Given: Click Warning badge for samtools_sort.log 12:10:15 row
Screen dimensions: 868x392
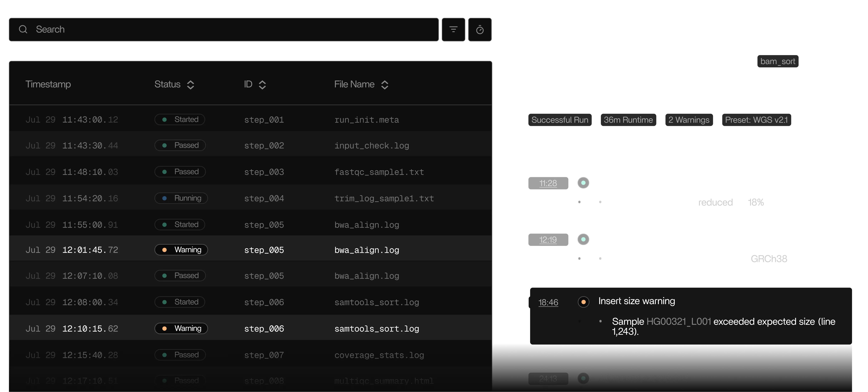Looking at the screenshot, I should (181, 328).
